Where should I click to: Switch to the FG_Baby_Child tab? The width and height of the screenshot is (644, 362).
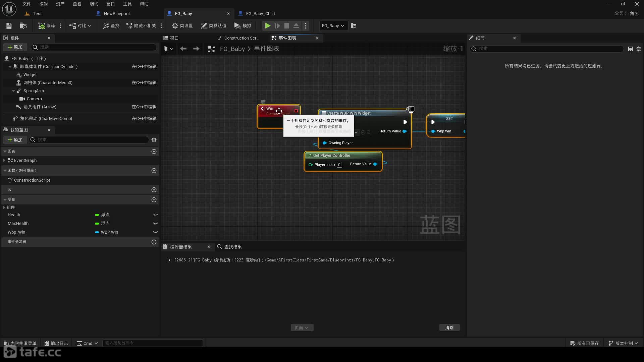pos(260,14)
